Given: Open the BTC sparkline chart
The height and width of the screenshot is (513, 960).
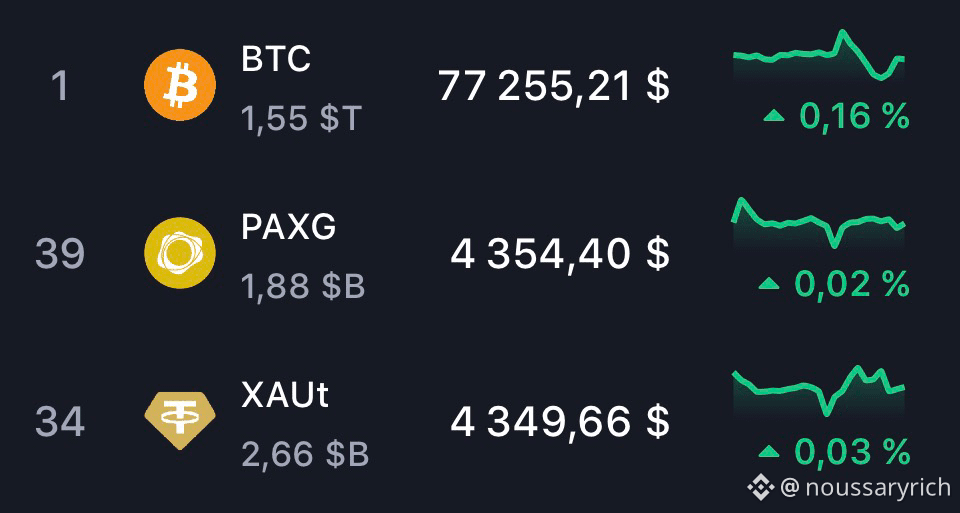Looking at the screenshot, I should click(819, 55).
